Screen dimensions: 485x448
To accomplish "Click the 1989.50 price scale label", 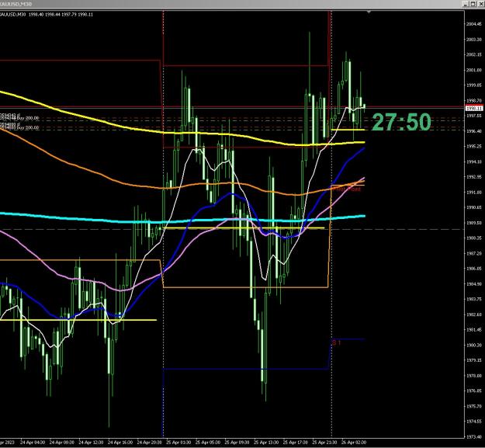I will coord(474,223).
